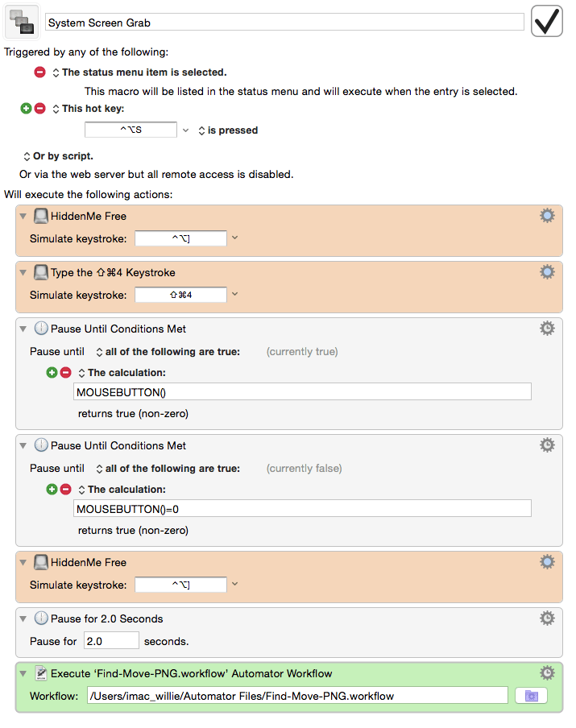Remove the status menu item trigger
The width and height of the screenshot is (576, 728).
click(40, 72)
